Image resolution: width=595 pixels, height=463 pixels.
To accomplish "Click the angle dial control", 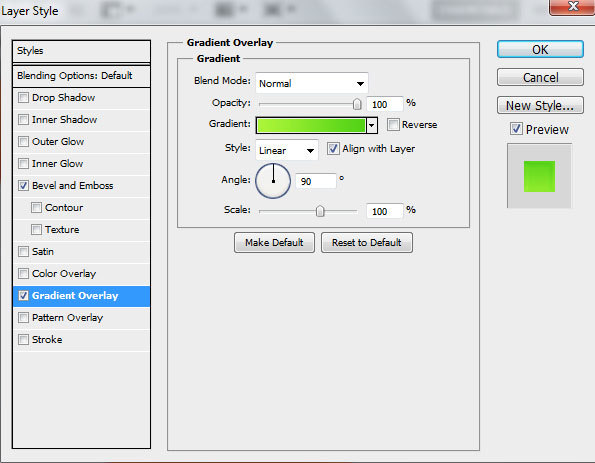I will point(273,181).
